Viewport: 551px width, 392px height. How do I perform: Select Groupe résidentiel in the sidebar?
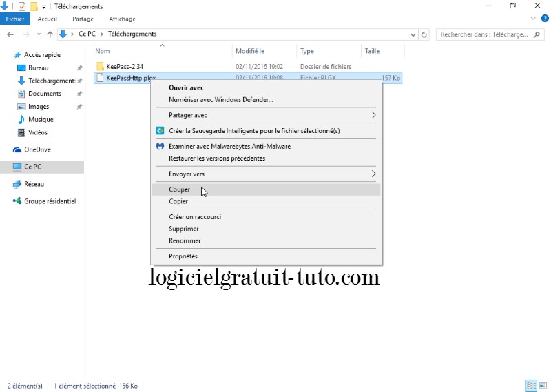50,201
